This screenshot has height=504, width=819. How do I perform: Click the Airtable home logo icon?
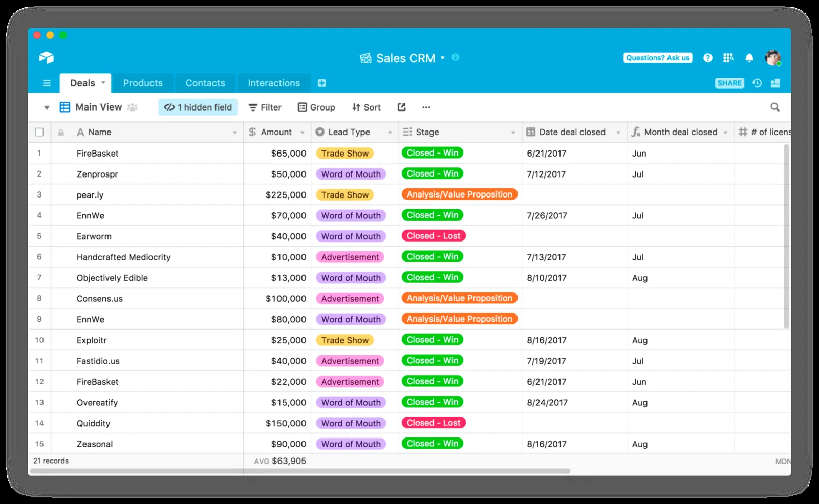[47, 58]
